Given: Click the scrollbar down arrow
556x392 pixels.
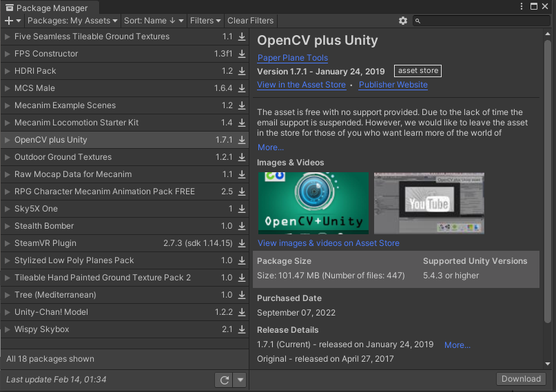Looking at the screenshot, I should click(x=548, y=364).
